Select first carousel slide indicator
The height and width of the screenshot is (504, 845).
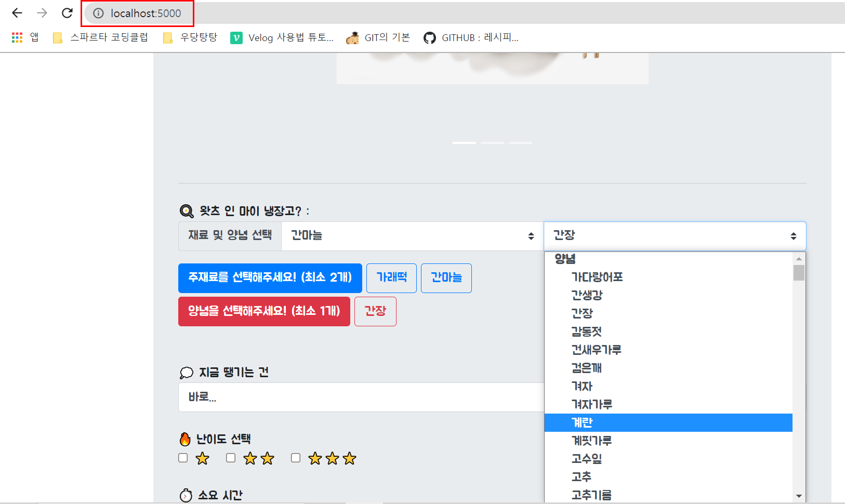(464, 142)
